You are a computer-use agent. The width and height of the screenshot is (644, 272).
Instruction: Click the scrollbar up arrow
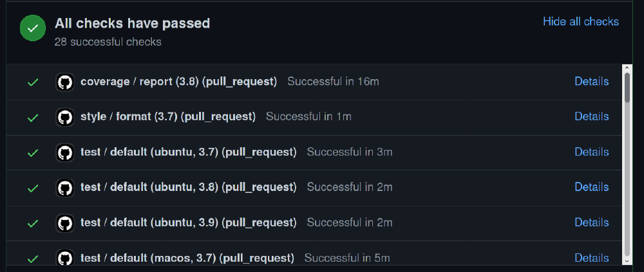coord(627,68)
